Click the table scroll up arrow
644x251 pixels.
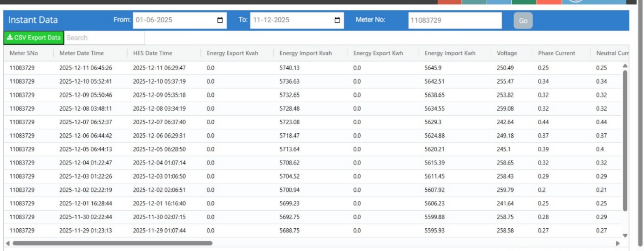625,66
